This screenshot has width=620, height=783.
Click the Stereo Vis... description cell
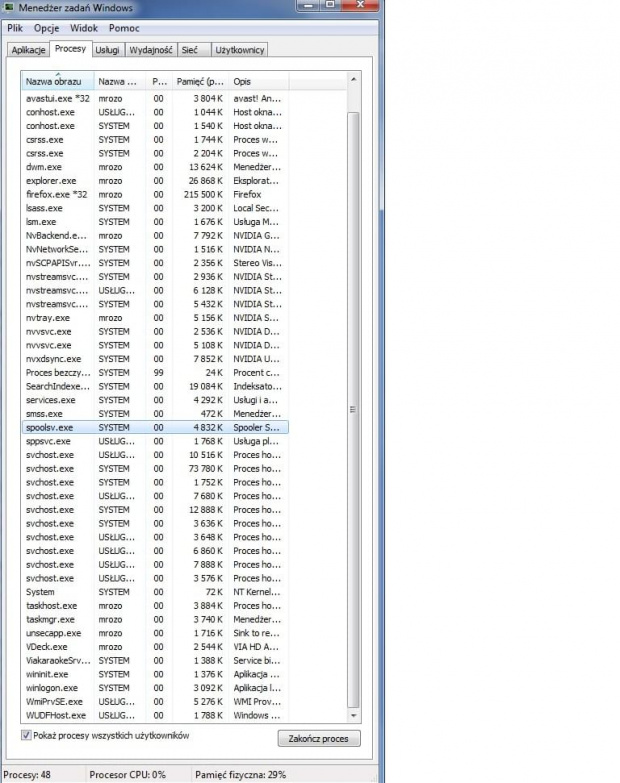pyautogui.click(x=257, y=263)
